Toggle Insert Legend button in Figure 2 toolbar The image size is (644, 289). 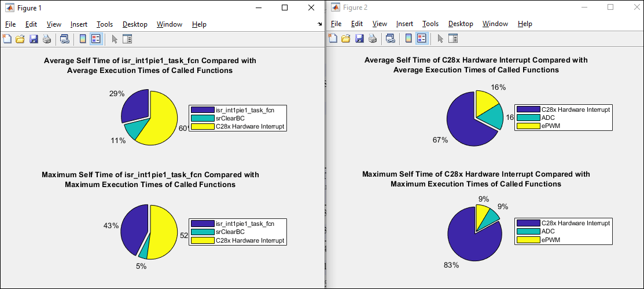click(422, 39)
